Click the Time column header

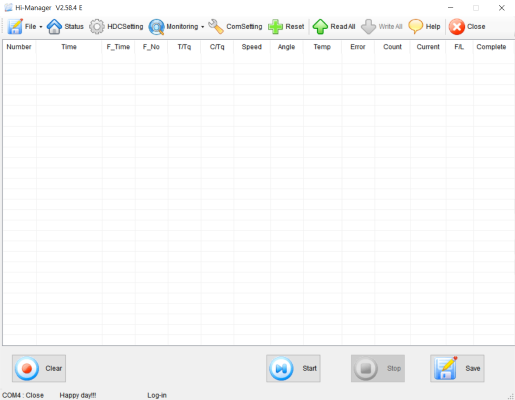click(69, 47)
